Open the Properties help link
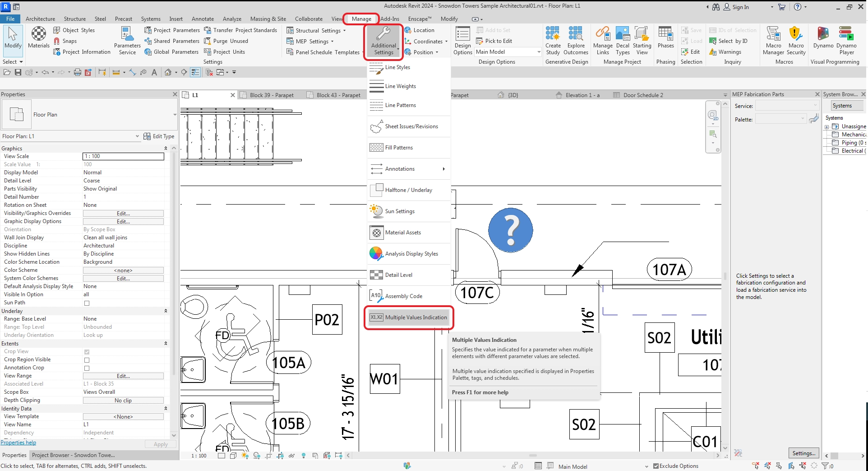Viewport: 868px width, 471px height. [18, 443]
